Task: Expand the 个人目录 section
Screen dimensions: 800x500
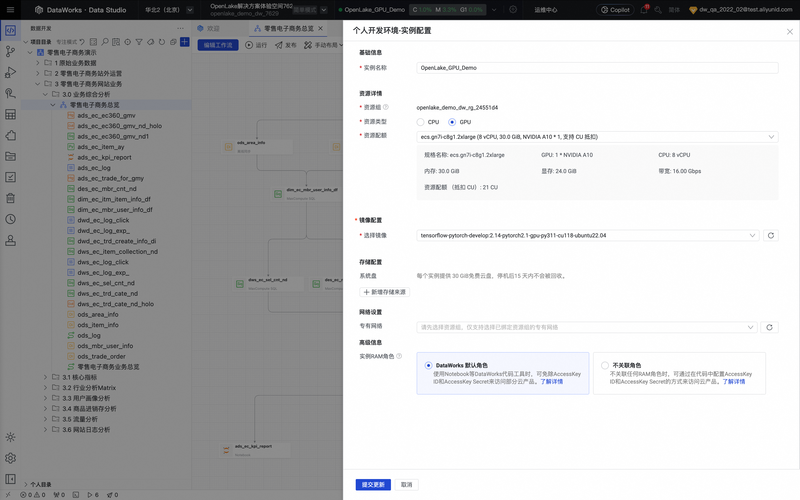Action: tap(26, 484)
